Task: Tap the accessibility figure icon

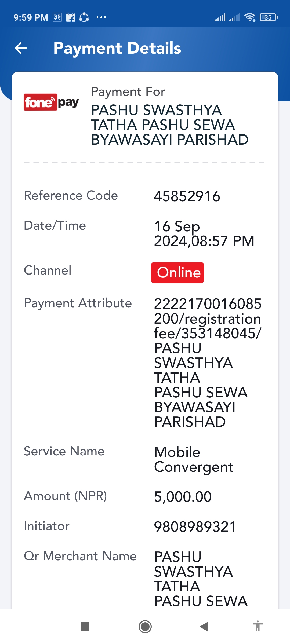Action: [x=258, y=626]
